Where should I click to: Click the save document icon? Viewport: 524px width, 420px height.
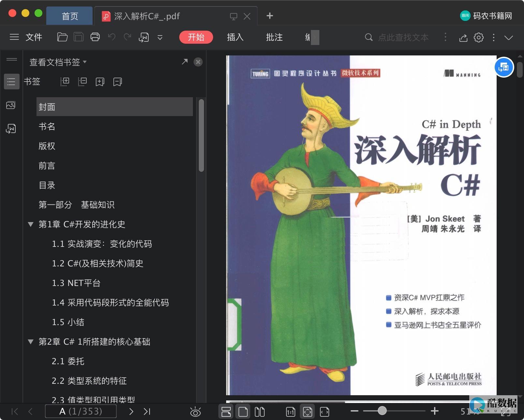(x=79, y=37)
